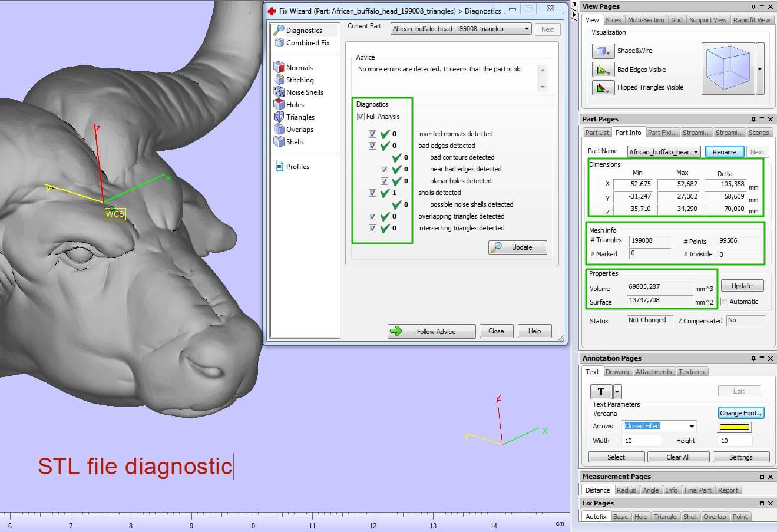The image size is (777, 532).
Task: Click the Width input field
Action: point(642,441)
